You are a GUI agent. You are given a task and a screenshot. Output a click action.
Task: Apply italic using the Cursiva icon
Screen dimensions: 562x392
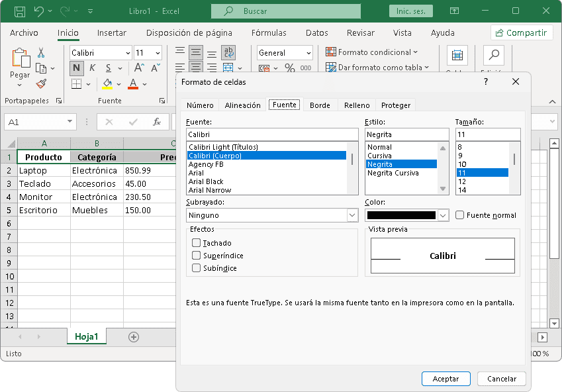pyautogui.click(x=93, y=68)
